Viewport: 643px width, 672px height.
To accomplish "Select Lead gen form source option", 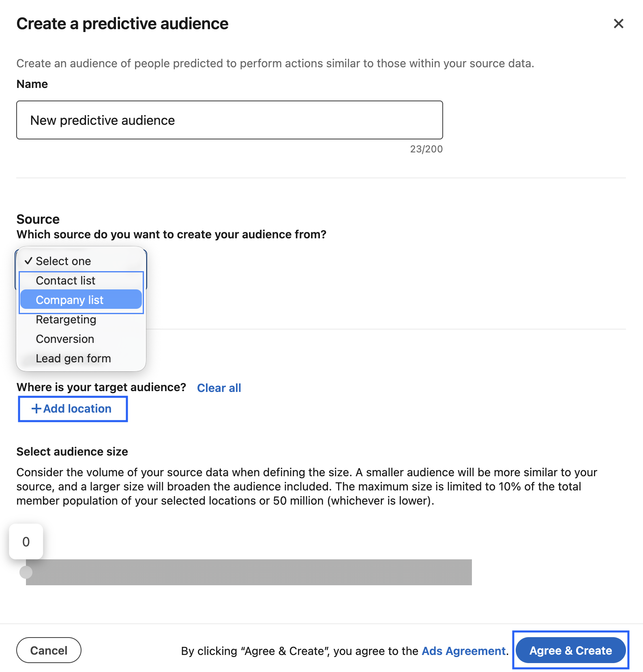I will [73, 358].
